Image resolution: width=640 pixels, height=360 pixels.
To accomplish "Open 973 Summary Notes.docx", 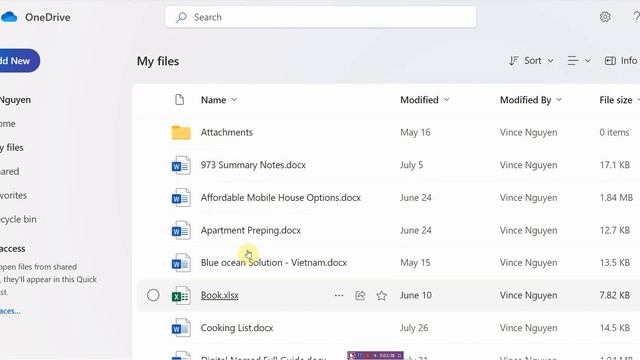I will coord(253,165).
